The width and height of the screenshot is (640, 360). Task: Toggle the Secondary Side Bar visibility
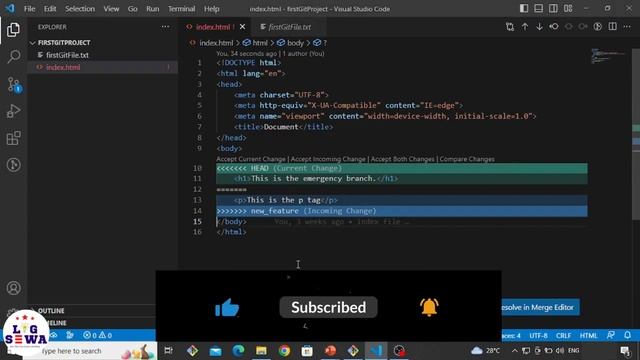(553, 9)
